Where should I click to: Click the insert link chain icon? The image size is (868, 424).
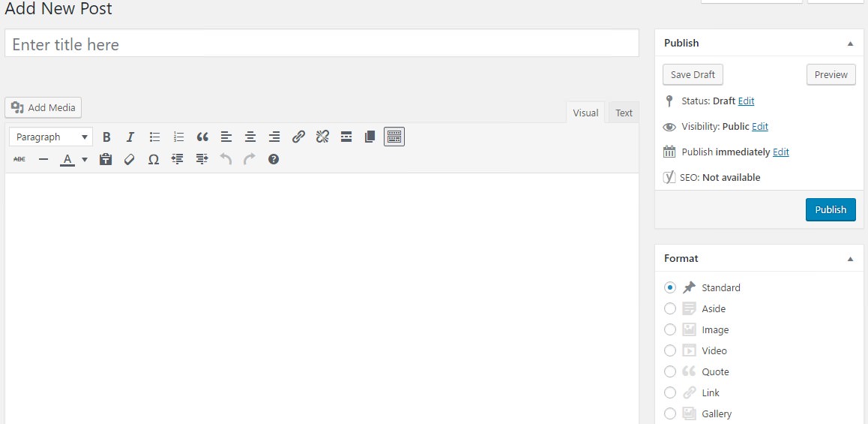[x=298, y=137]
